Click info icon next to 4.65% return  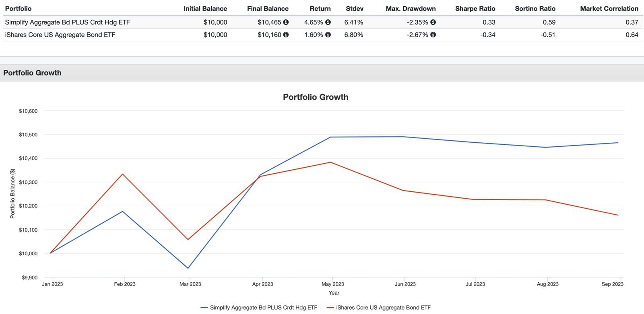(x=328, y=22)
